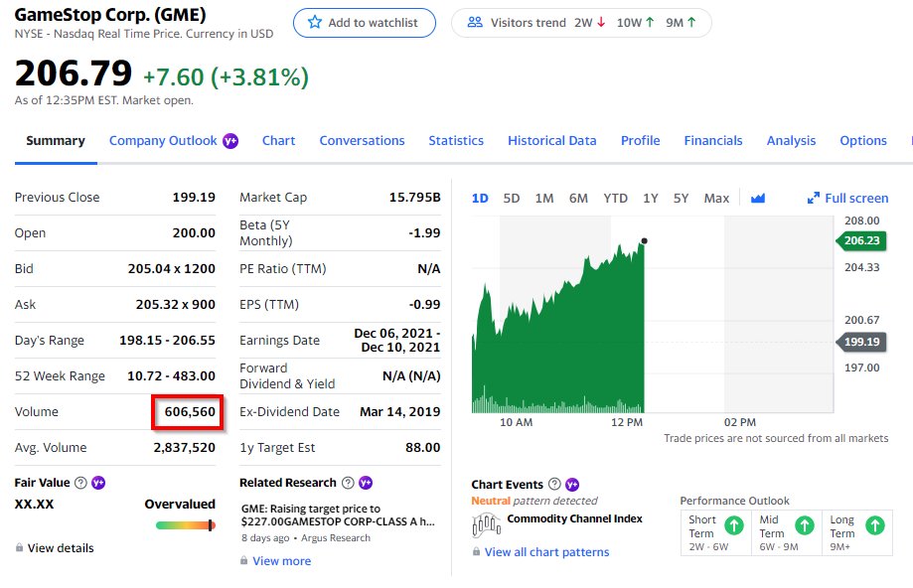
Task: Click the candlestick pattern icon under Chart Events
Action: coord(486,524)
